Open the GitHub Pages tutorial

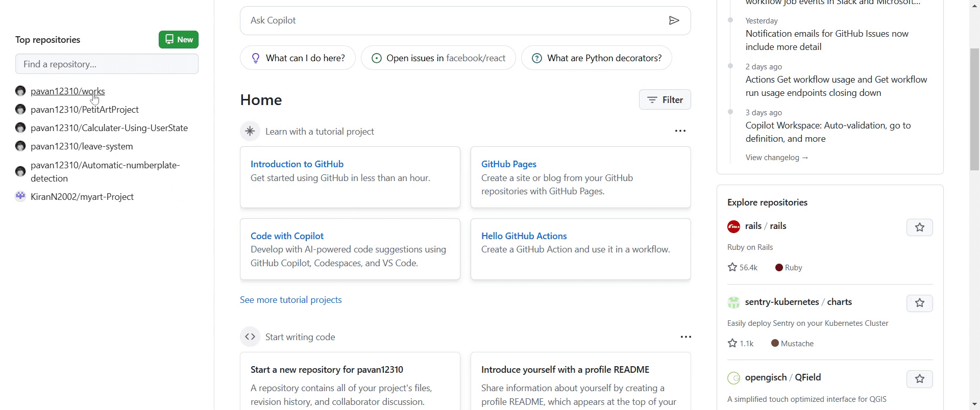(509, 164)
